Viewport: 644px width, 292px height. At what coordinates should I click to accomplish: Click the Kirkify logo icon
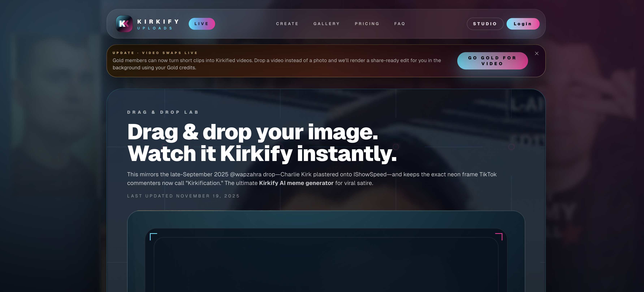[124, 24]
